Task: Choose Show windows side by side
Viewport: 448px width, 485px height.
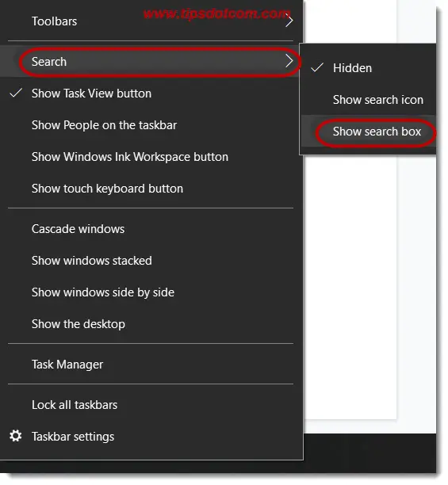Action: coord(151,292)
